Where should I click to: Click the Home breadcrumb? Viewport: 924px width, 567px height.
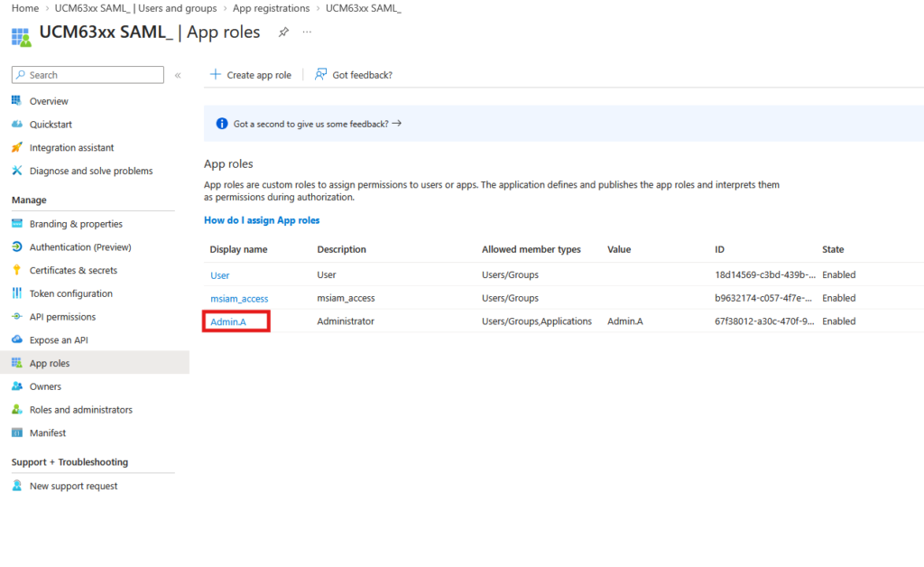pos(24,8)
